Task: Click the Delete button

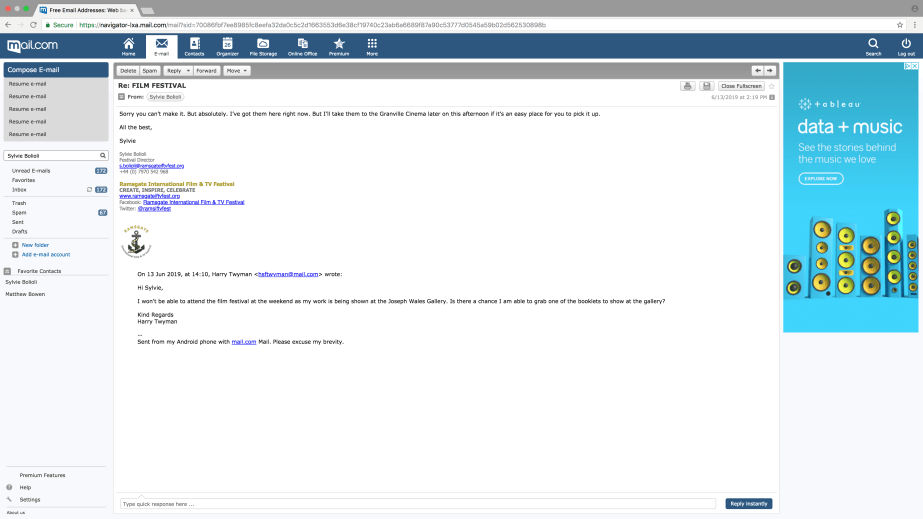Action: 128,71
